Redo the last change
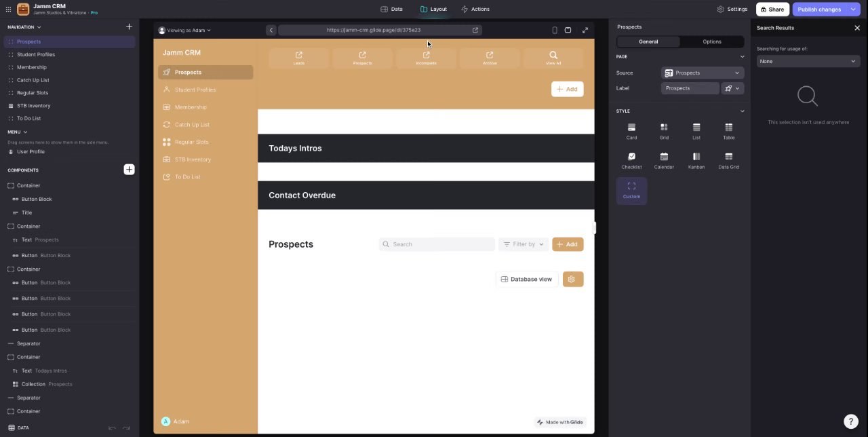This screenshot has width=868, height=437. coord(126,428)
